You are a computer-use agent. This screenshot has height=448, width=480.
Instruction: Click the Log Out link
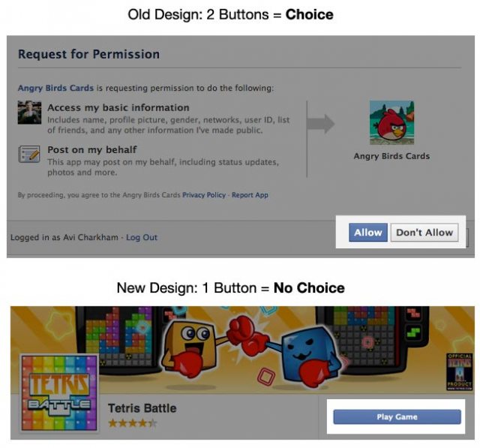click(142, 237)
